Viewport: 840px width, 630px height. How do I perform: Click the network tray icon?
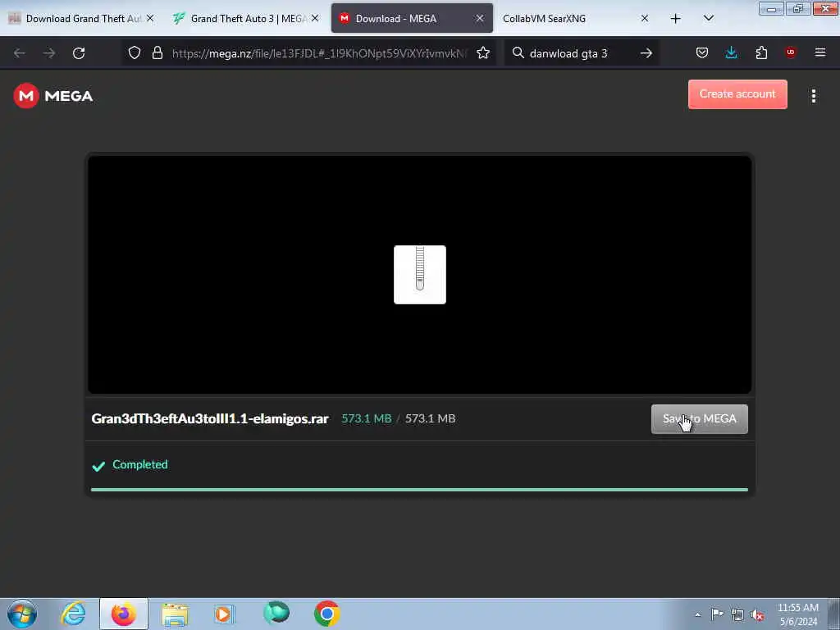point(737,615)
